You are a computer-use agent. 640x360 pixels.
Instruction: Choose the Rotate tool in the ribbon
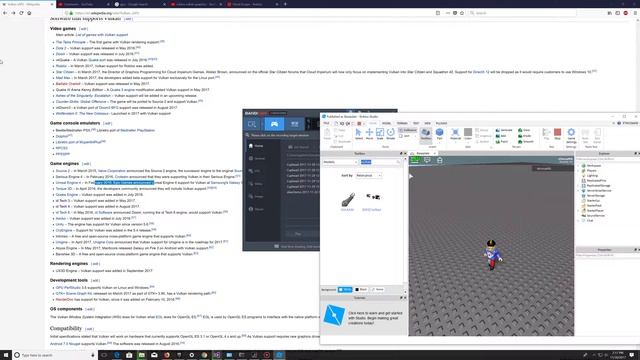[390, 134]
